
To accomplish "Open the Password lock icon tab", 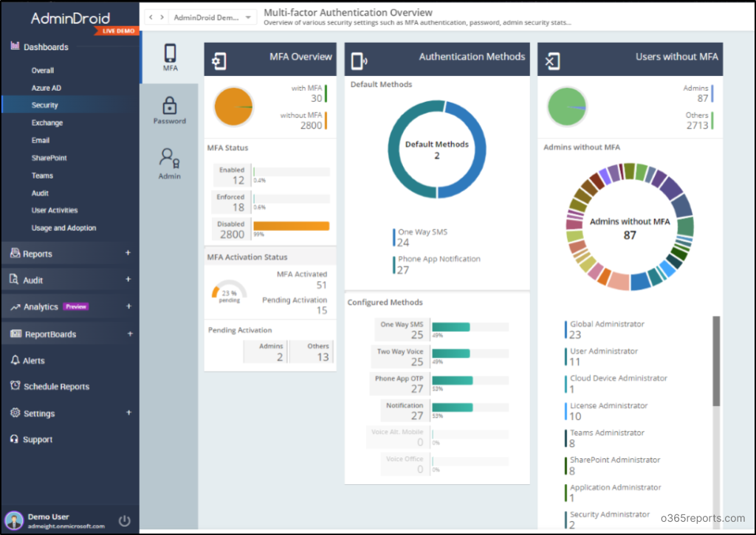I will (x=169, y=105).
